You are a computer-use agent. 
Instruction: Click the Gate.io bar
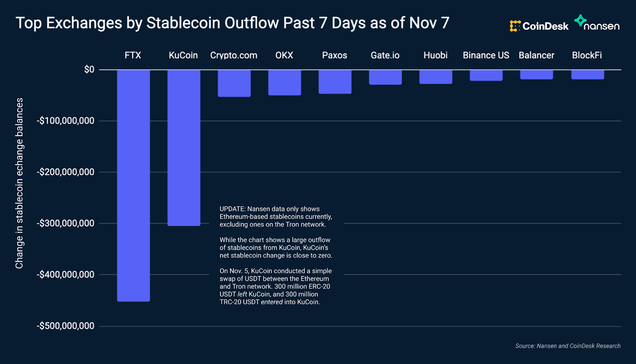pyautogui.click(x=386, y=77)
